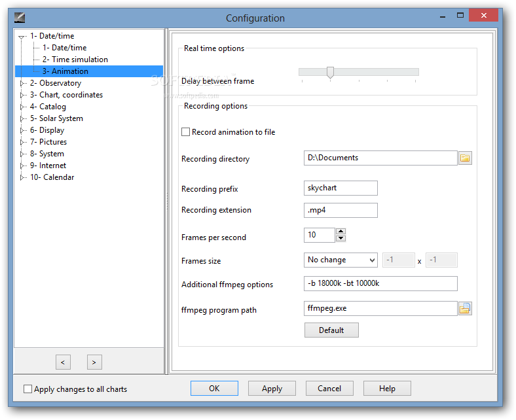Minimize the Configuration window
516x420 pixels.
(x=443, y=16)
